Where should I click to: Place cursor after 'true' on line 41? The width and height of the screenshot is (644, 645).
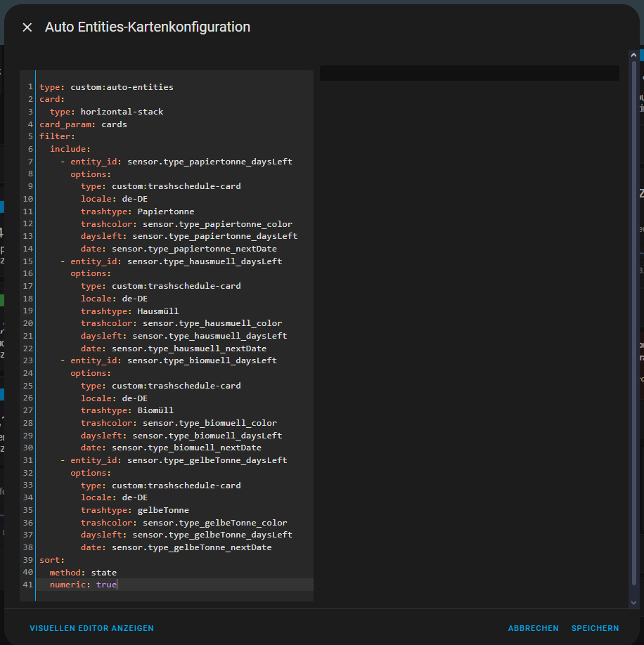tap(117, 585)
